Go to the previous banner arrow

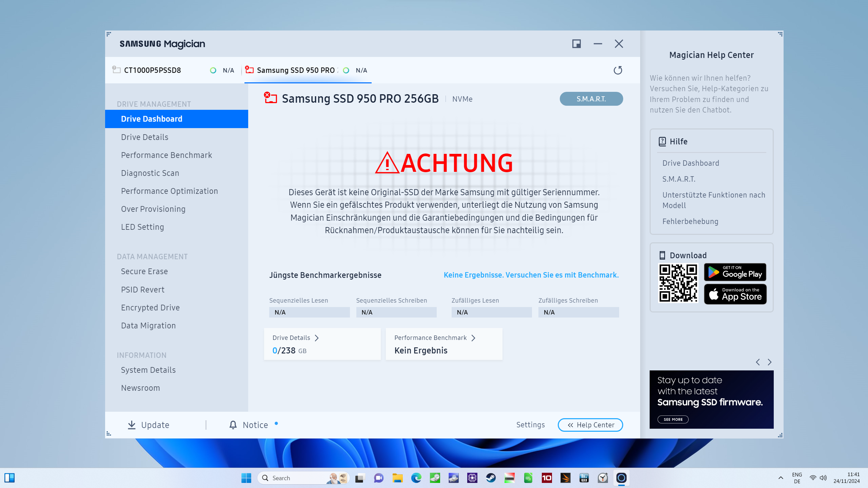[758, 362]
